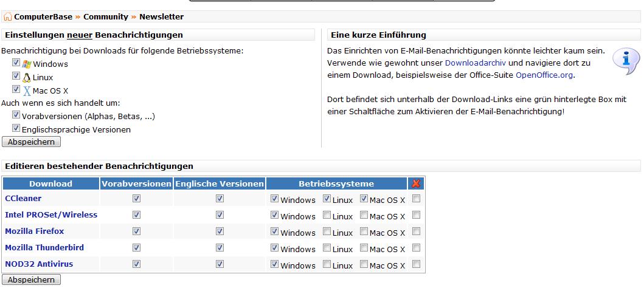Image resolution: width=644 pixels, height=291 pixels.
Task: Click the blue info speech-bubble icon
Action: [x=626, y=61]
